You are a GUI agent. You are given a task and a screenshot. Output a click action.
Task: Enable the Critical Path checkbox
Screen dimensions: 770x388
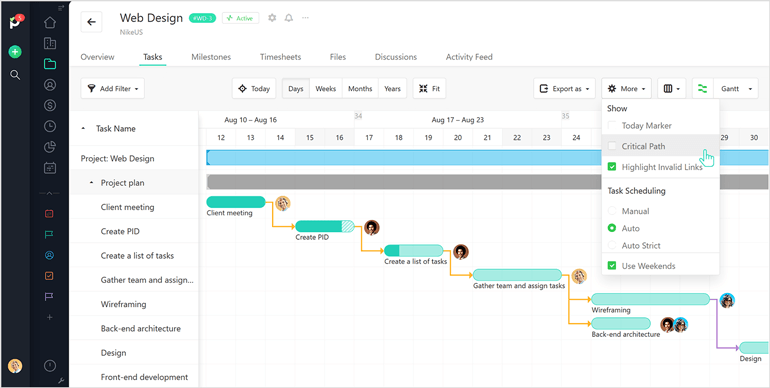click(612, 146)
